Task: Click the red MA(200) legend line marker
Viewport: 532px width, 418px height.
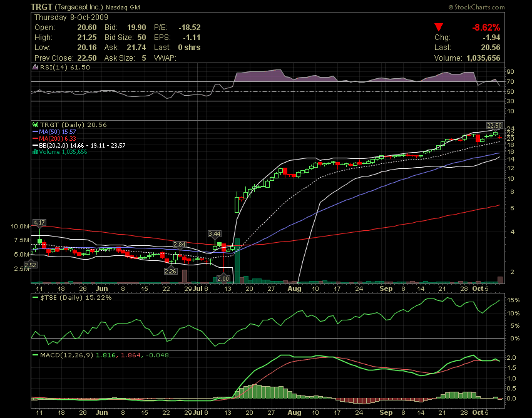Action: point(35,138)
